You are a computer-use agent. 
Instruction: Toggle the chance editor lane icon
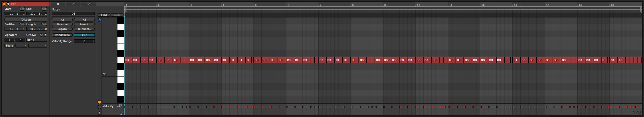(x=99, y=107)
